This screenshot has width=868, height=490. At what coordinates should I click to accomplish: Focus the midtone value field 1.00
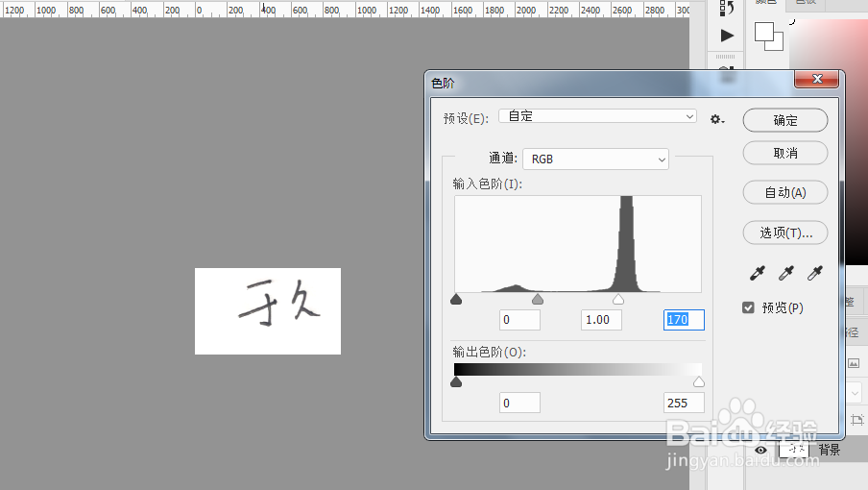[x=601, y=320]
